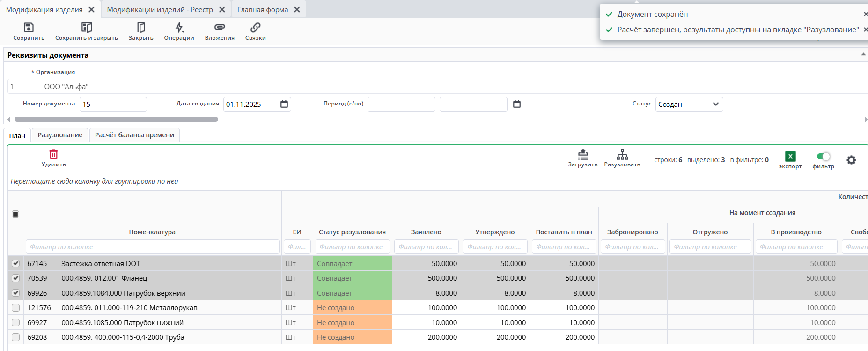Toggle the select-all header checkbox

(x=15, y=214)
